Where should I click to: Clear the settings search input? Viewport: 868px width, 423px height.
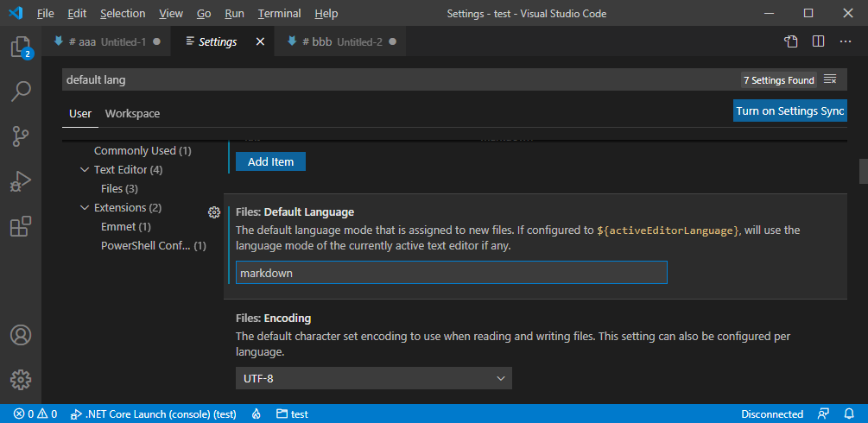point(830,79)
